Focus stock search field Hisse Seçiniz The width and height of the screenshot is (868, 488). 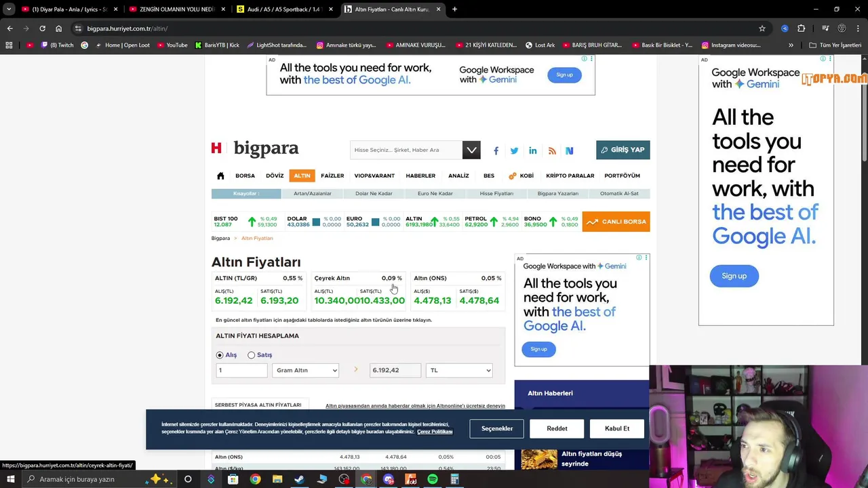[x=406, y=150]
